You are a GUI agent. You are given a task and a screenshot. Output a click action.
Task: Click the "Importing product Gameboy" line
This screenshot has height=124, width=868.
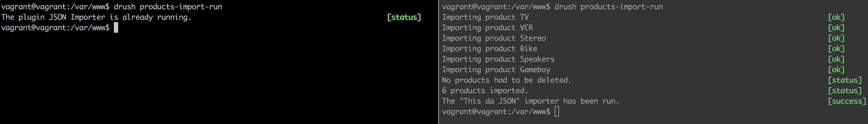point(496,70)
